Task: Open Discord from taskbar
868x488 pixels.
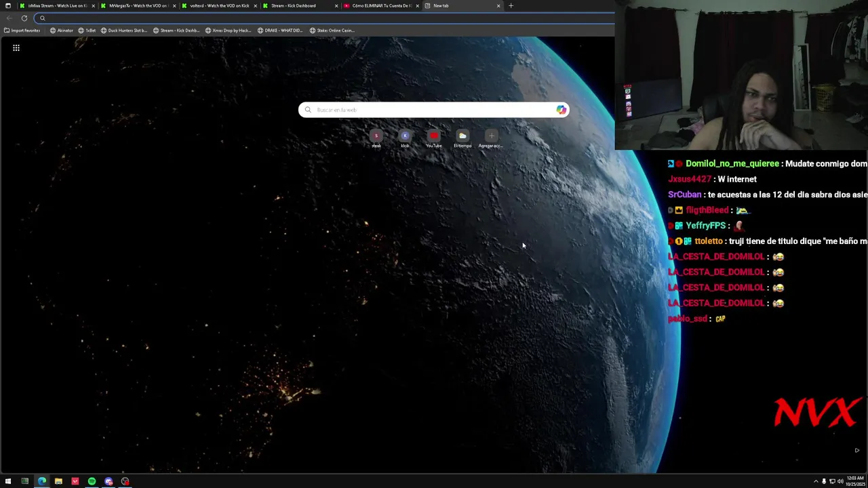Action: (x=108, y=481)
